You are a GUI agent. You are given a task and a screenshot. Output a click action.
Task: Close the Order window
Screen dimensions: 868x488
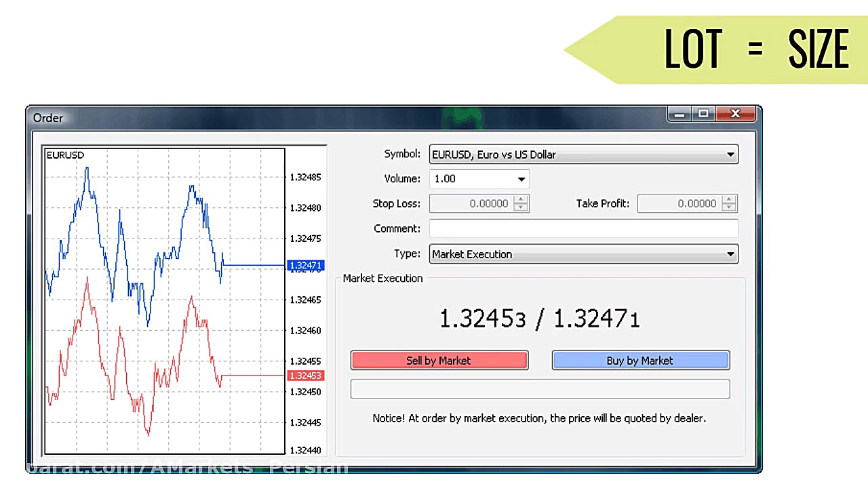pos(736,114)
